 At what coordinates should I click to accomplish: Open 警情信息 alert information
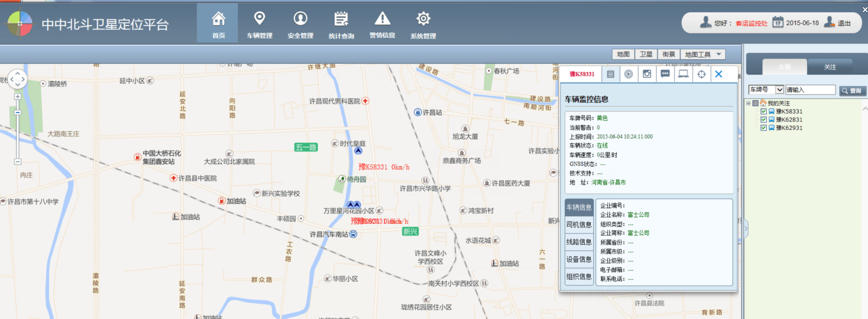382,24
